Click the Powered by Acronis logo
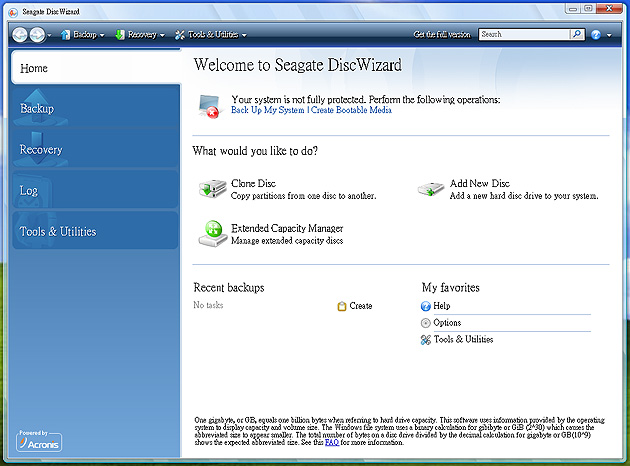630x466 pixels. click(39, 441)
